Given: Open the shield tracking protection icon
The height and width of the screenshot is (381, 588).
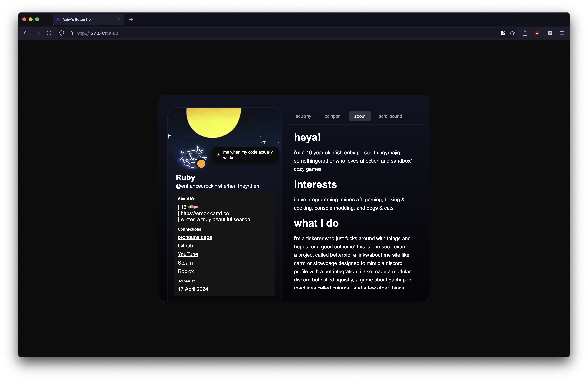Looking at the screenshot, I should click(x=62, y=33).
